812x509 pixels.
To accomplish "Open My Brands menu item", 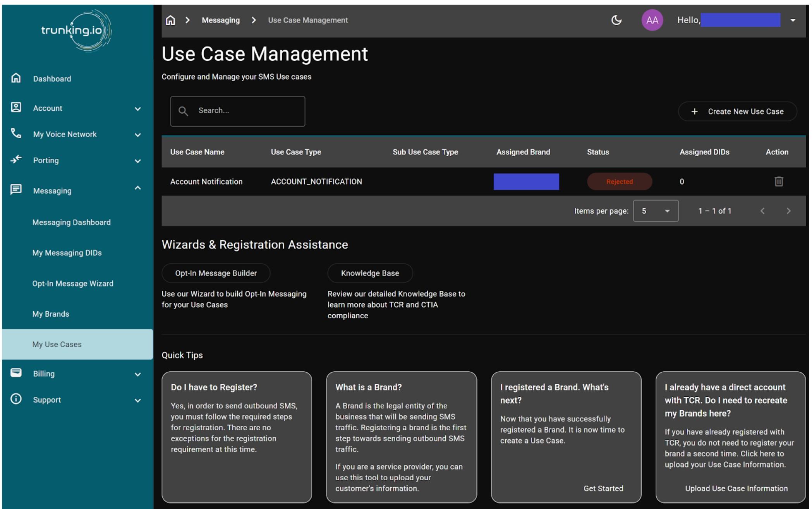I will pos(51,314).
